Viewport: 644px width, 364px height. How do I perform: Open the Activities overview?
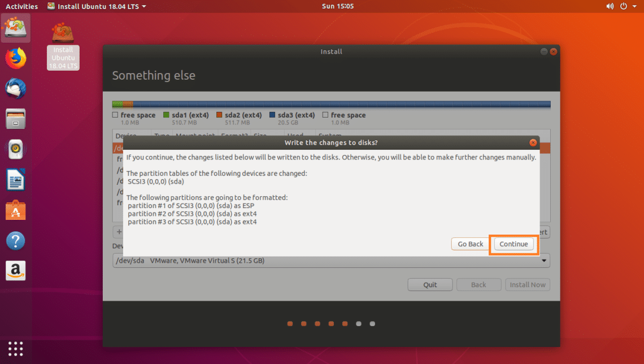click(21, 6)
